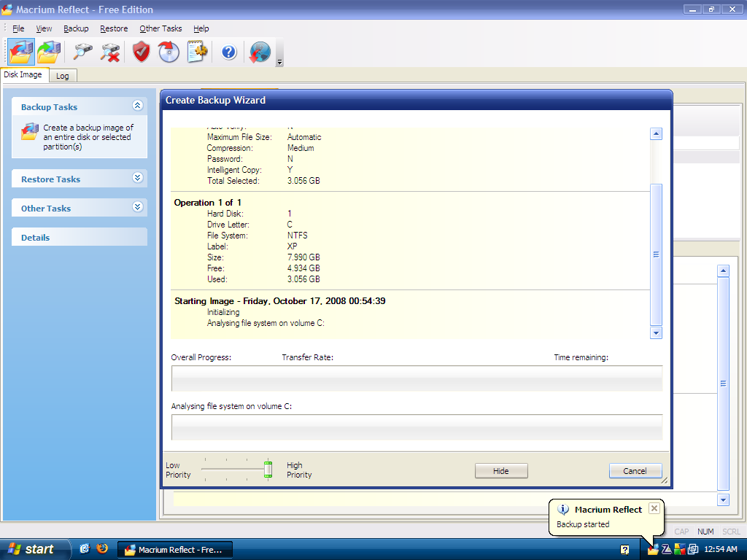747x560 pixels.
Task: Click the "Used:" 3.056 GB value
Action: tap(303, 279)
